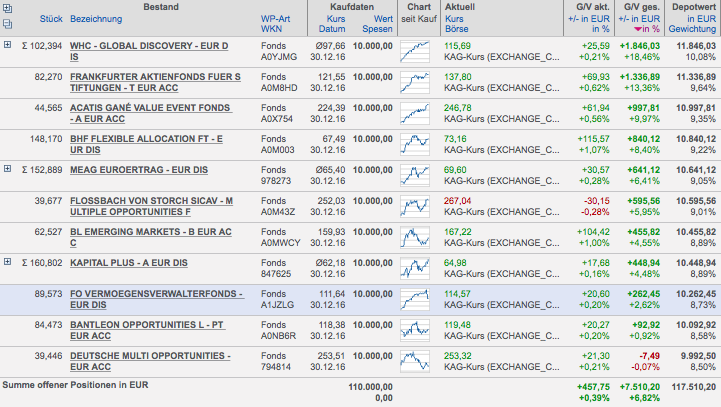Open BL Emerging Markets chart thumbnail
This screenshot has width=721, height=407.
(415, 237)
